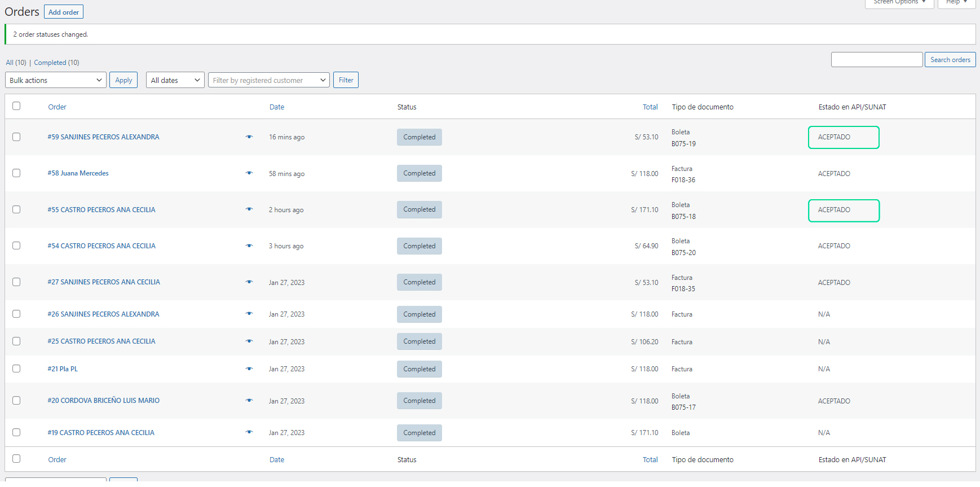Screen dimensions: 980x487
Task: Preview order #19 via the eye icon
Action: tap(249, 433)
